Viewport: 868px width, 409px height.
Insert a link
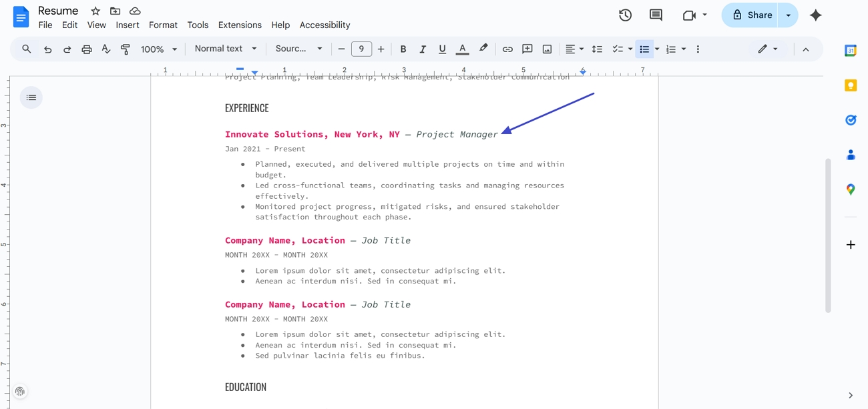point(507,49)
